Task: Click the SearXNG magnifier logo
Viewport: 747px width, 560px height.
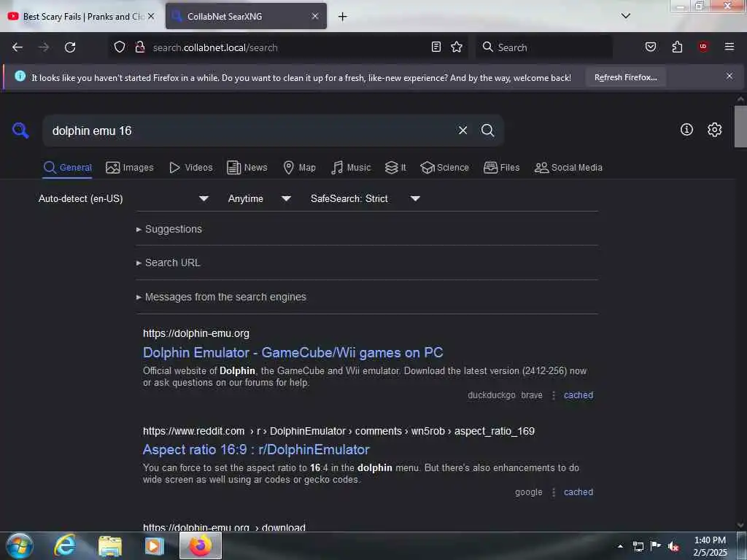Action: tap(20, 130)
